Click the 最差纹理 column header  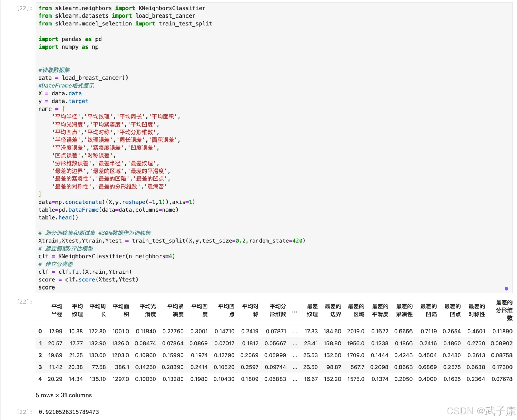pyautogui.click(x=312, y=310)
